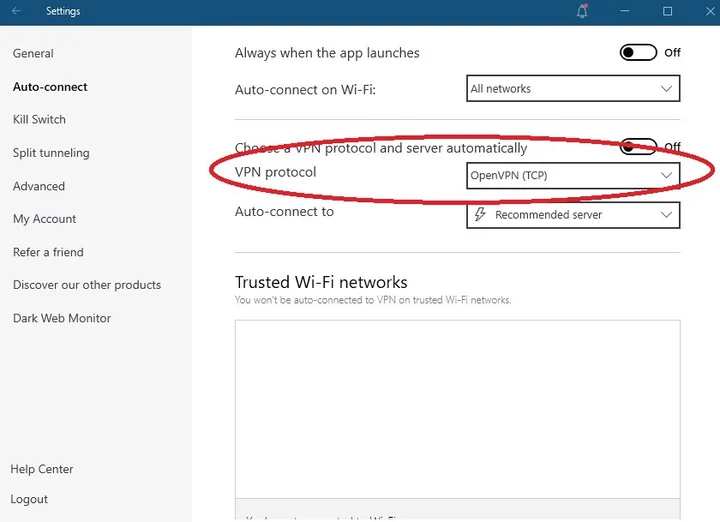The width and height of the screenshot is (720, 522).
Task: Open Discover our other products
Action: [x=87, y=285]
